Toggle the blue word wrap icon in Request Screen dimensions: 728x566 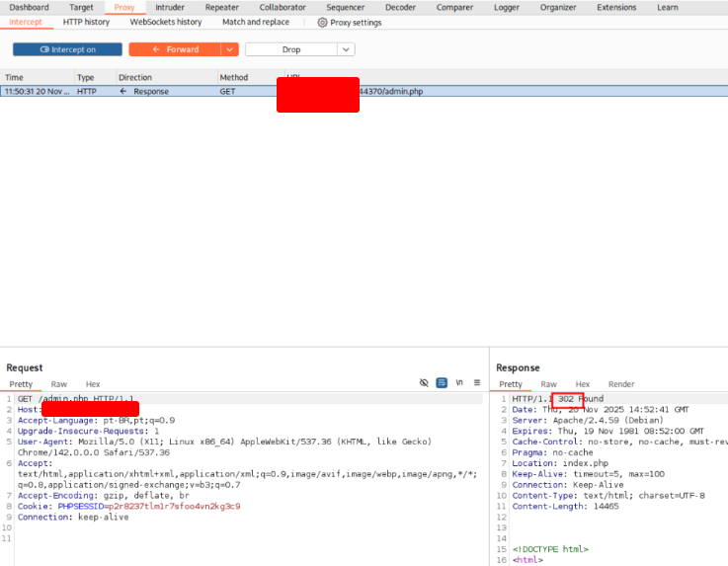pyautogui.click(x=442, y=383)
